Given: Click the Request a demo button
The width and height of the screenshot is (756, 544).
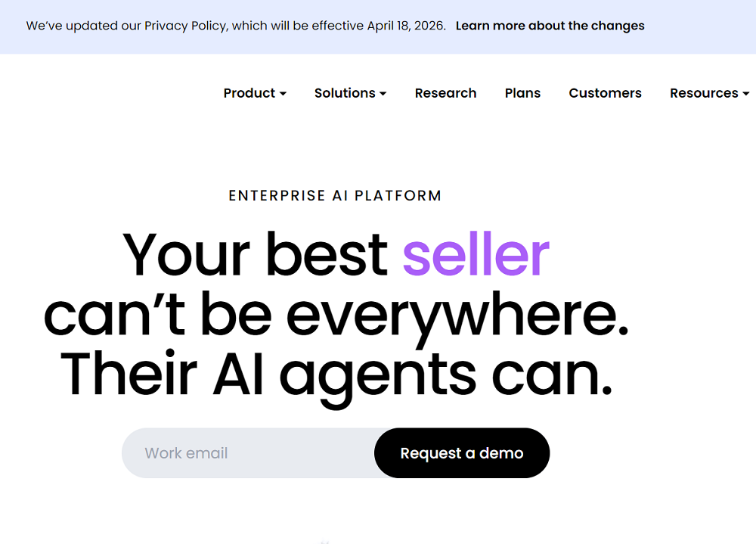Looking at the screenshot, I should coord(462,452).
